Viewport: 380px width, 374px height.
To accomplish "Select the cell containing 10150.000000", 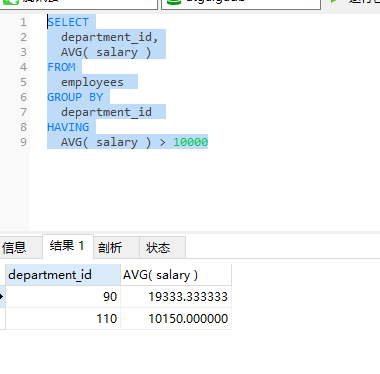I will coord(176,318).
